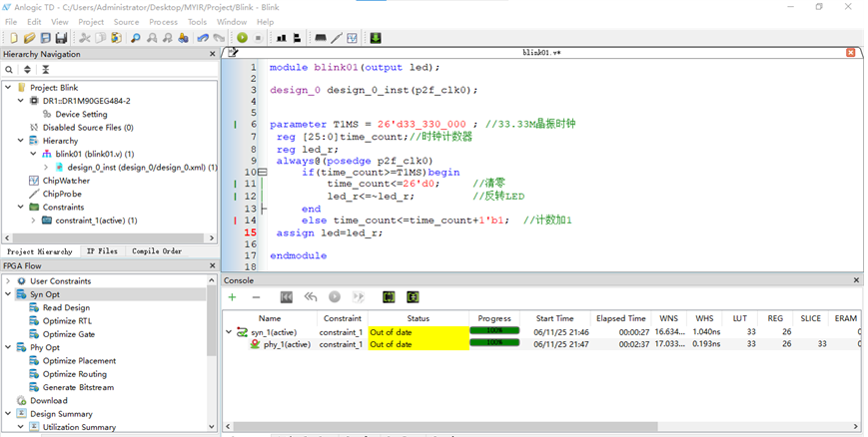Undo with blue arrow toolbar icon
868x437 pixels.
point(203,38)
